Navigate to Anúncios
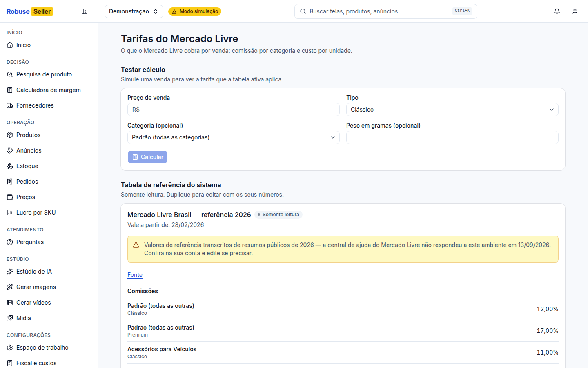 click(49, 150)
